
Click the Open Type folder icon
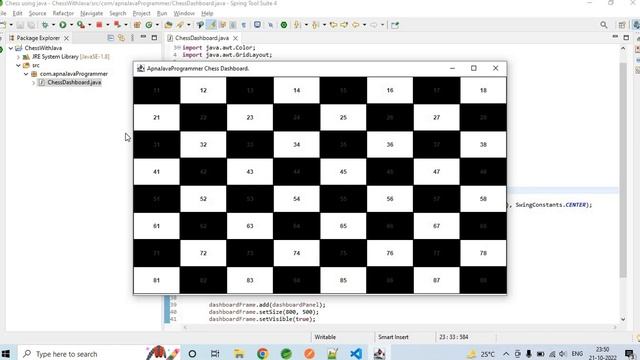pyautogui.click(x=168, y=25)
